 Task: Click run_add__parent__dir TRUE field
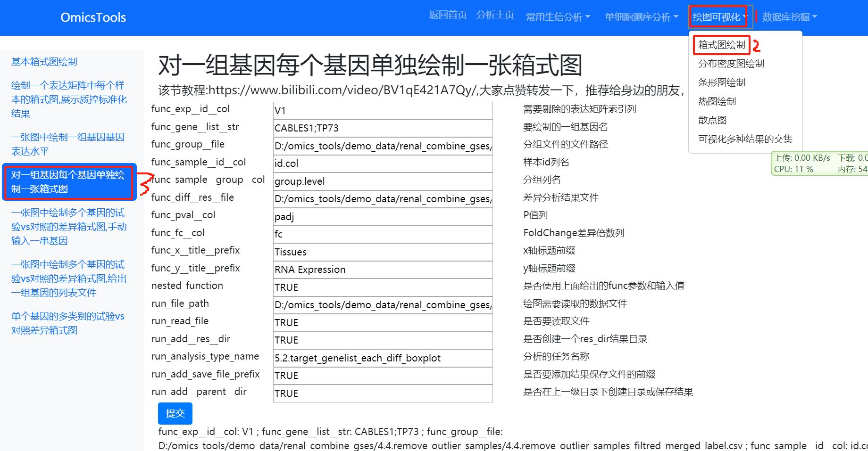383,394
